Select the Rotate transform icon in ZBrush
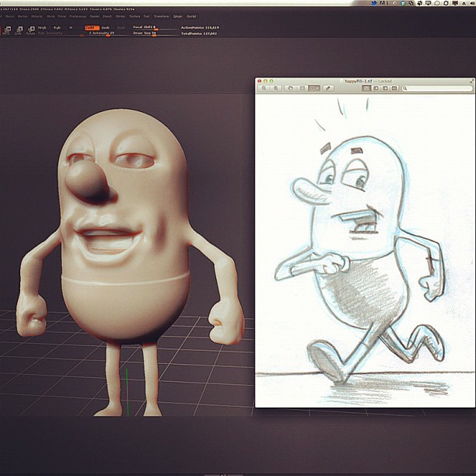This screenshot has height=476, width=476. 31,30
